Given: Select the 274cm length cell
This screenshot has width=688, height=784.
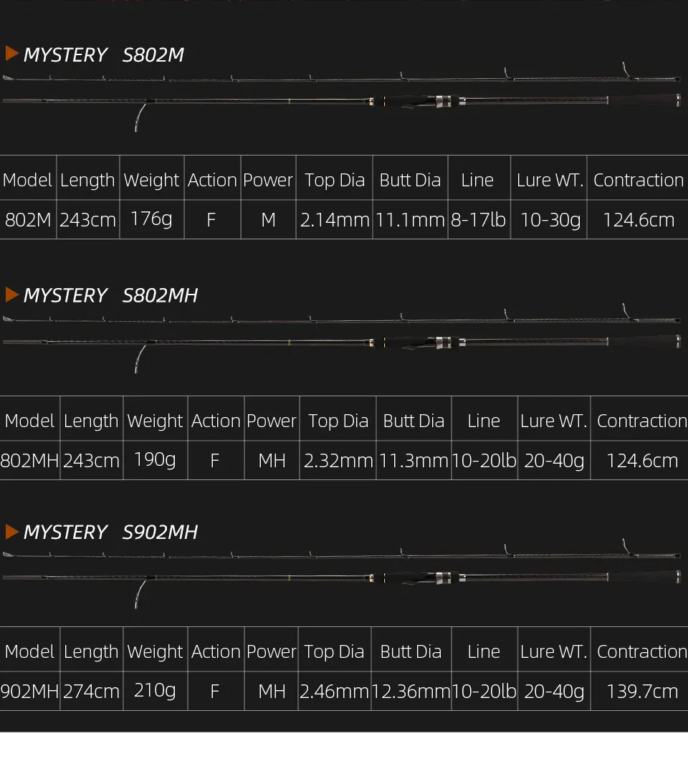Looking at the screenshot, I should point(92,691).
